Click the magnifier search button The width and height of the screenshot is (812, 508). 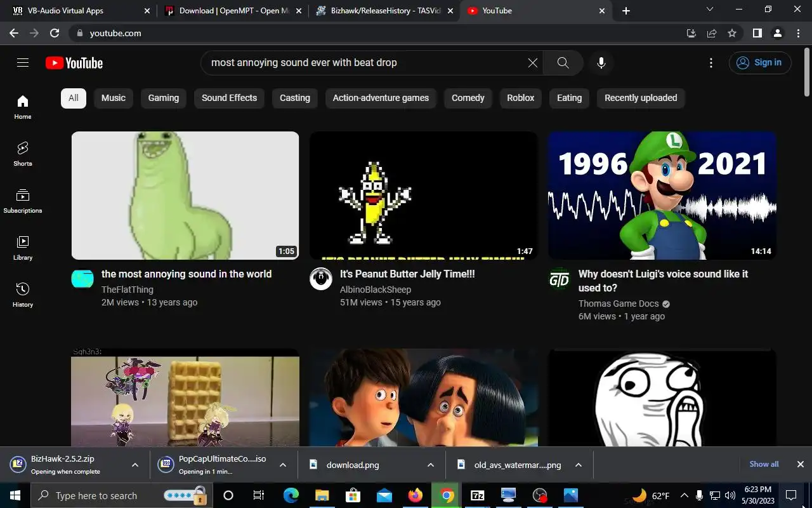pos(563,62)
